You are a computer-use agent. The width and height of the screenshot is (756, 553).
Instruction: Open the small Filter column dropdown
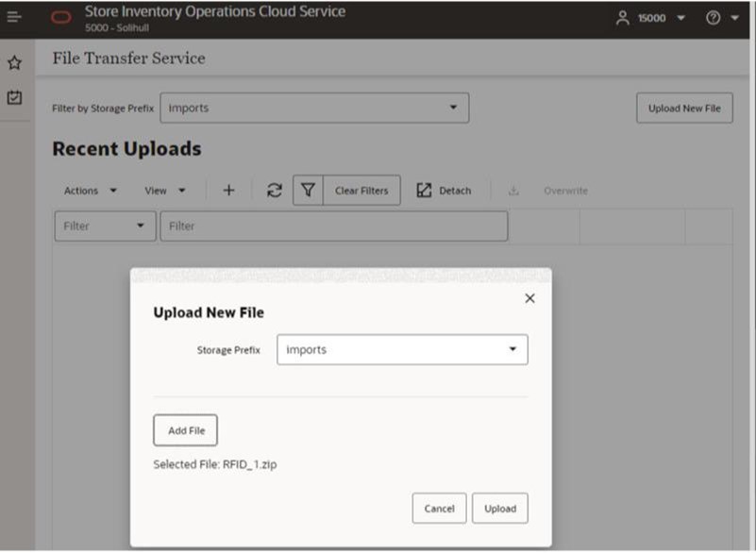point(105,226)
